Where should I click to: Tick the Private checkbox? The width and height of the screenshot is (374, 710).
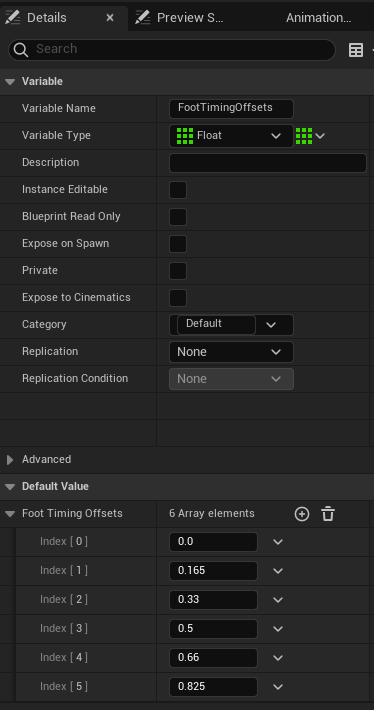178,271
